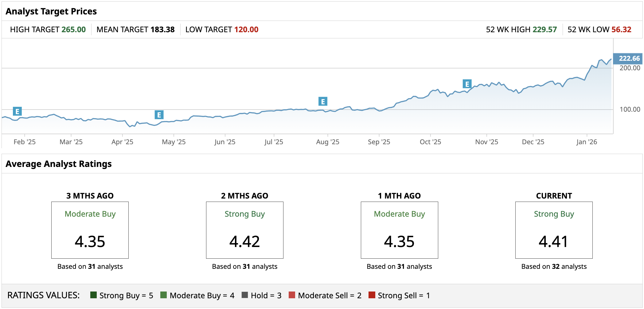644x309 pixels.
Task: Click the mean target value 183.38
Action: 162,29
